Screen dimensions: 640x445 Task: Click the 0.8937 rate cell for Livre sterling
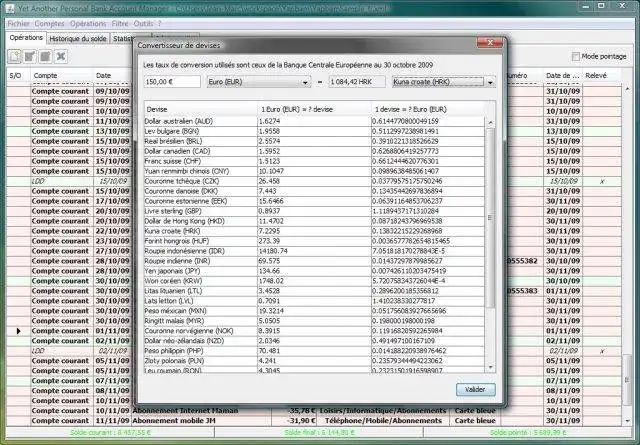point(314,211)
